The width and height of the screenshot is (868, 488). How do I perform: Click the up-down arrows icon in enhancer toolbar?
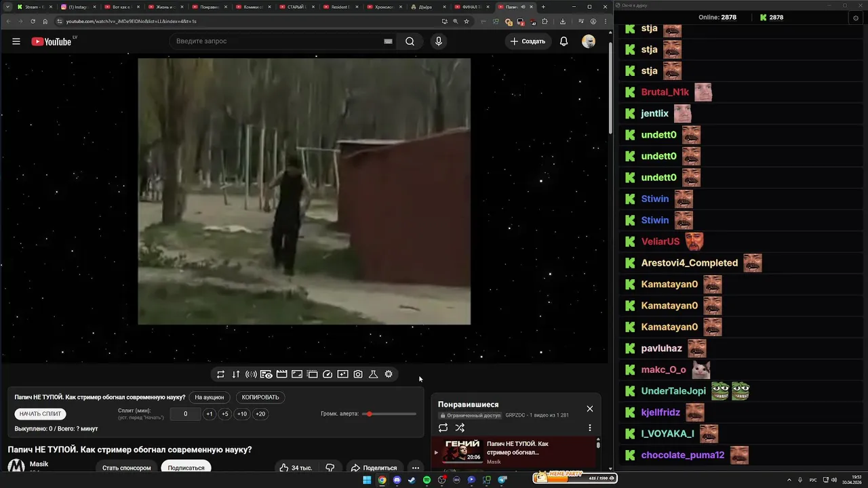[x=236, y=374]
